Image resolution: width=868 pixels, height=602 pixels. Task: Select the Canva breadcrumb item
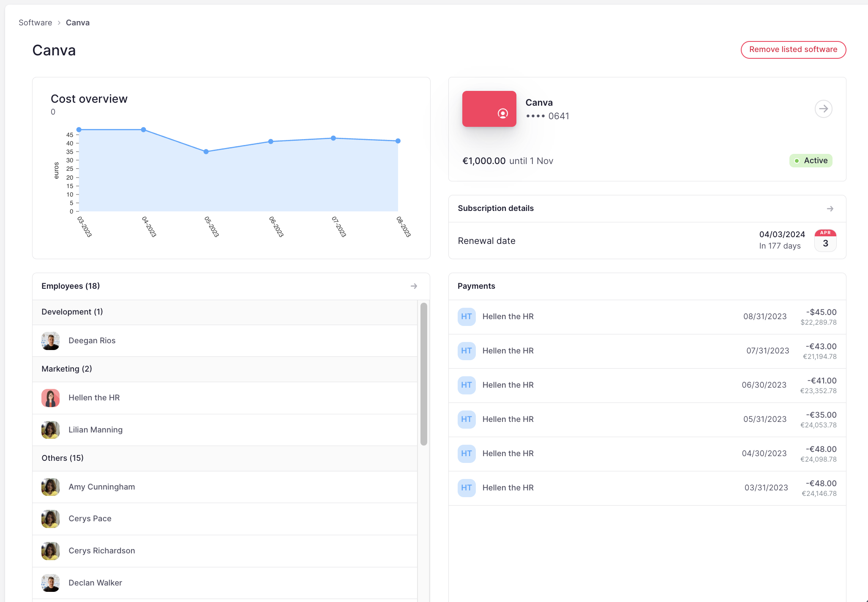click(x=78, y=22)
